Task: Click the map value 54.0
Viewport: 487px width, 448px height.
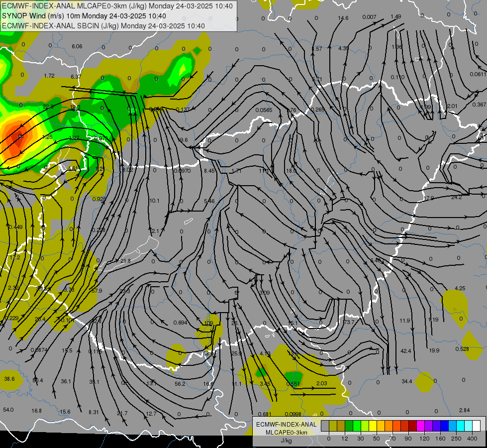Action: (x=8, y=410)
